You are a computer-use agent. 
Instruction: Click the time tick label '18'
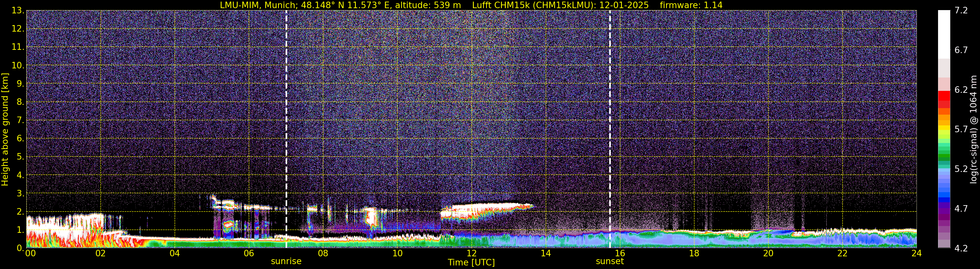click(x=694, y=253)
